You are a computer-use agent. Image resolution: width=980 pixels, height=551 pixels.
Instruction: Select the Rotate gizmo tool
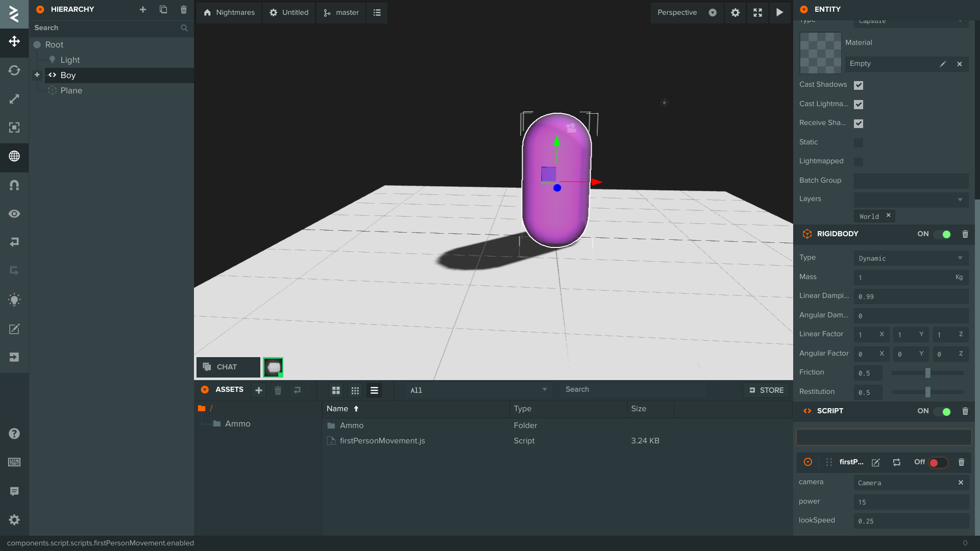click(14, 70)
